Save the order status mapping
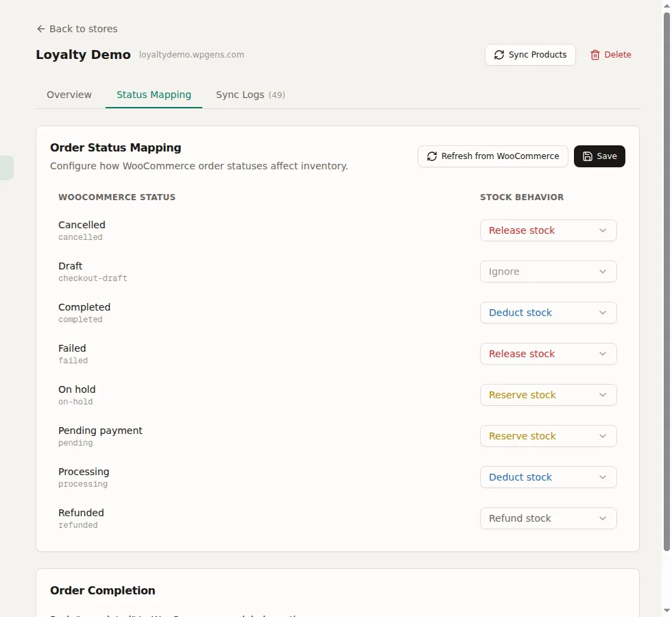The height and width of the screenshot is (617, 672). (599, 156)
